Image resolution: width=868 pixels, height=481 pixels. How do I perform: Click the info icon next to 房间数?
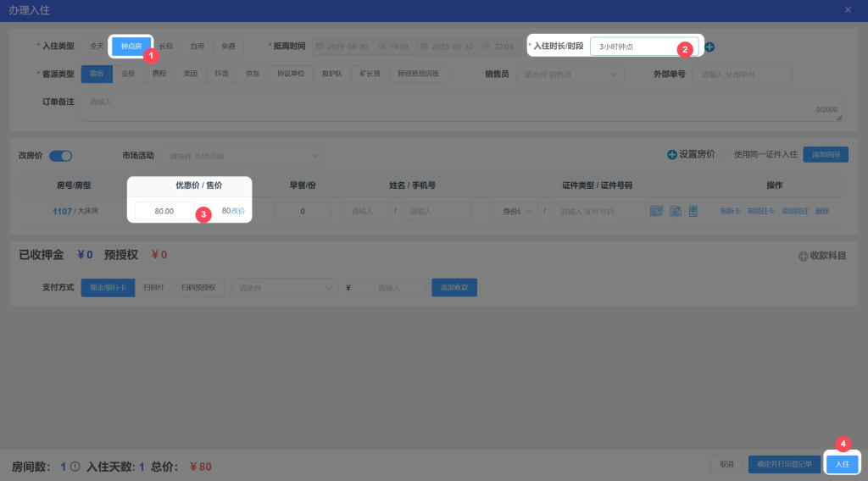(x=75, y=466)
